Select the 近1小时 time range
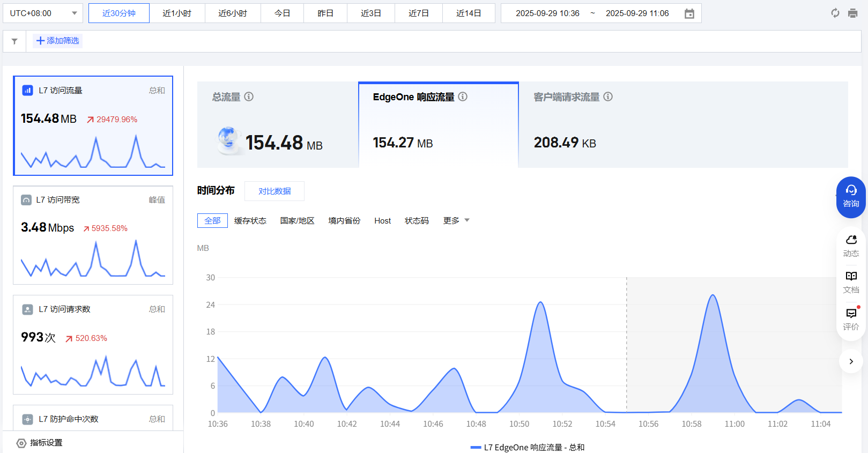The image size is (868, 453). click(177, 13)
